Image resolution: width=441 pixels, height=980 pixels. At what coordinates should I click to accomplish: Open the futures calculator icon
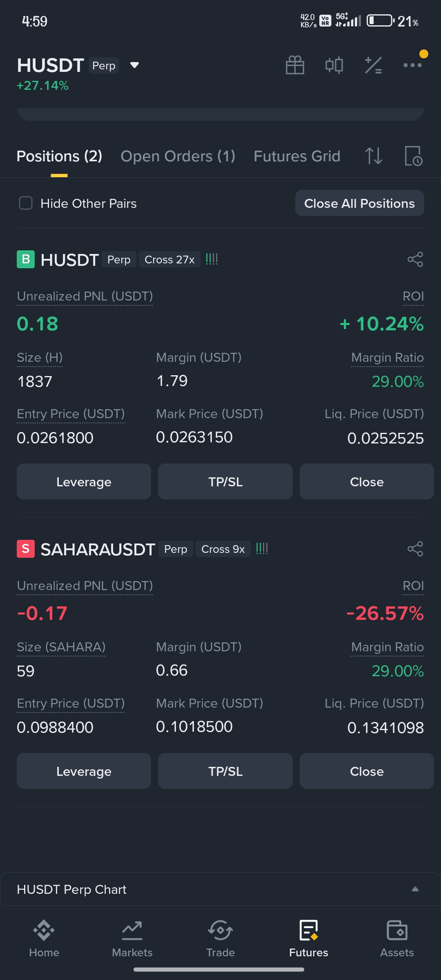click(373, 65)
